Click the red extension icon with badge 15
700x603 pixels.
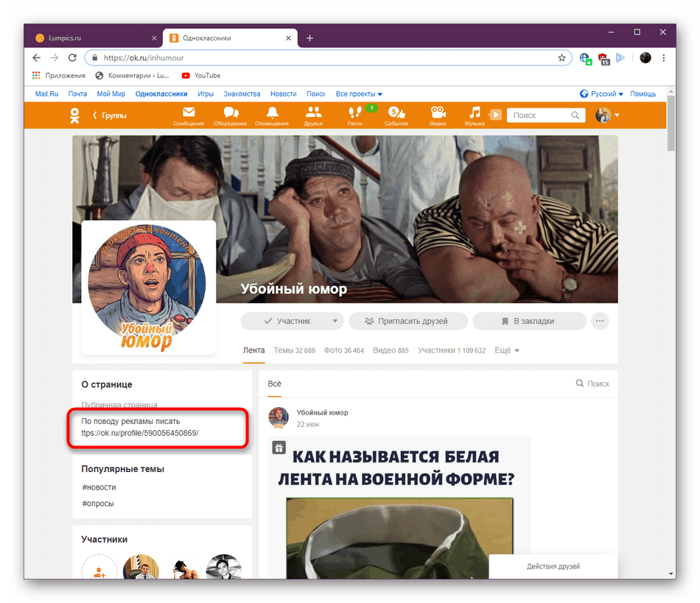pos(603,58)
